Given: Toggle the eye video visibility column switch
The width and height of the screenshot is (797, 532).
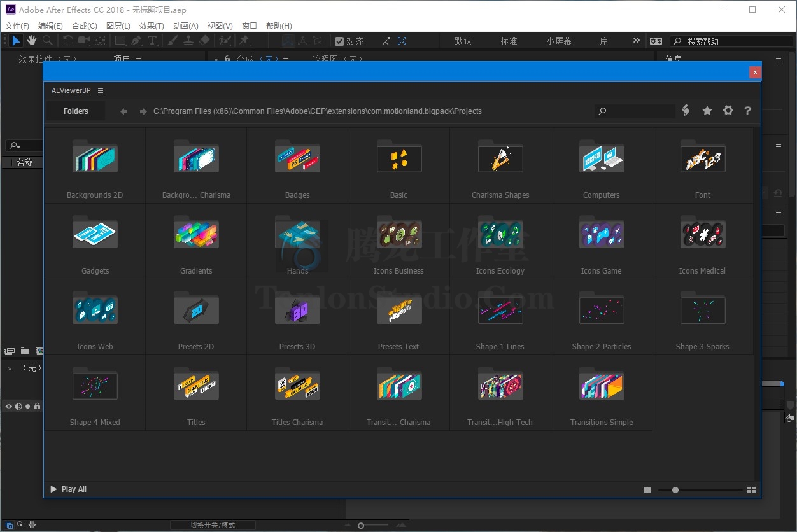Looking at the screenshot, I should pos(9,406).
